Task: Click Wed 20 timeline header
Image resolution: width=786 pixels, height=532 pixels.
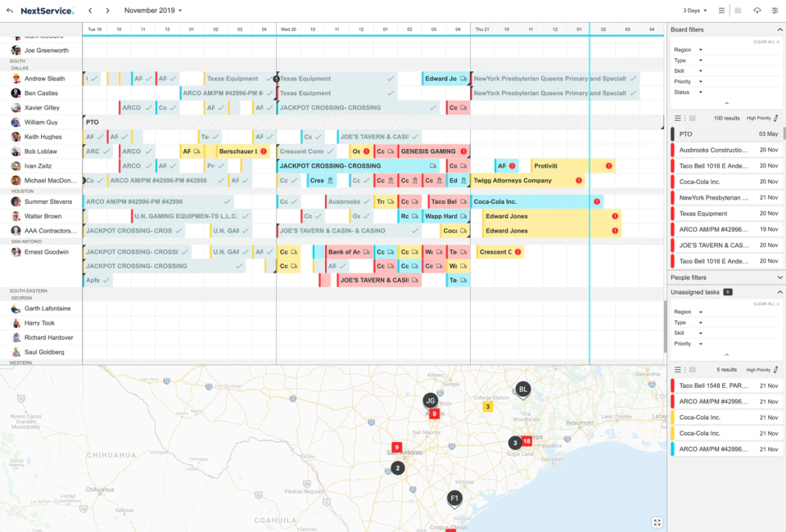Action: tap(288, 29)
